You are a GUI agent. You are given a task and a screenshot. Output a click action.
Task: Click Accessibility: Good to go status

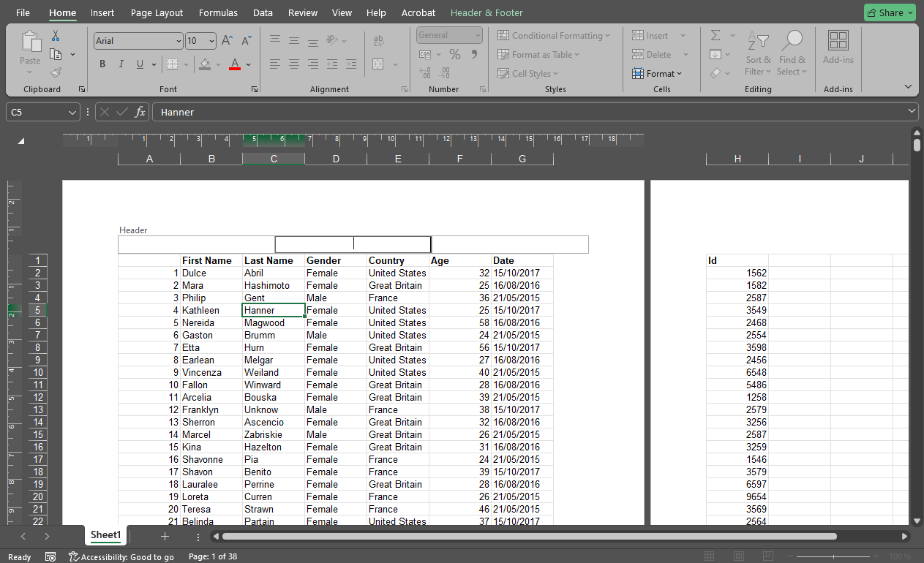121,557
